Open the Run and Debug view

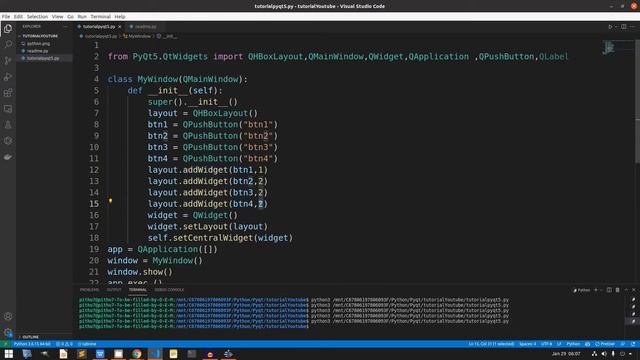tap(8, 77)
